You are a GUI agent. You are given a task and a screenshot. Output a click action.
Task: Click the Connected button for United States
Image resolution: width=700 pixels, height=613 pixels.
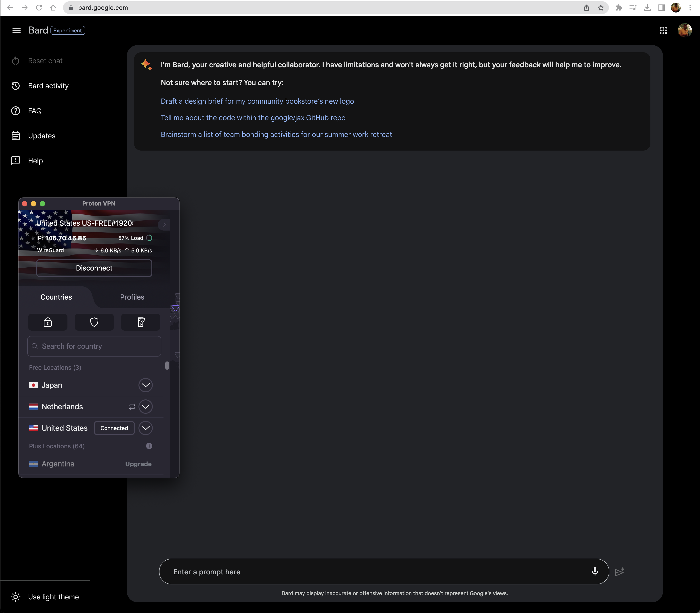114,428
